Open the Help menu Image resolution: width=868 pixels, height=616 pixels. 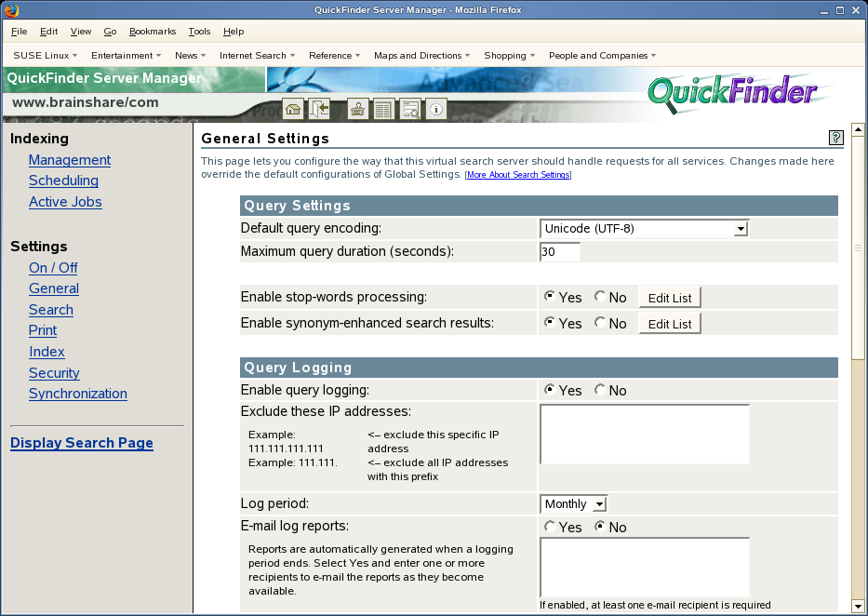[x=234, y=32]
